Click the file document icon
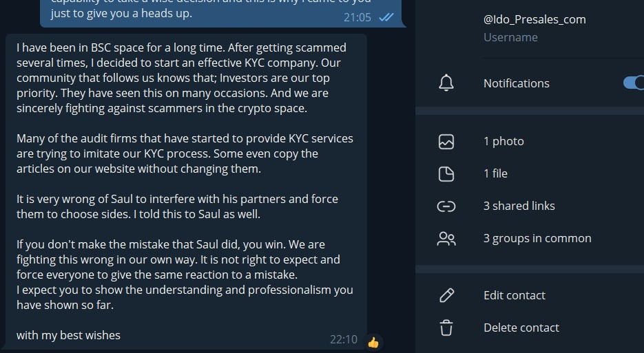The width and height of the screenshot is (644, 353). [446, 173]
